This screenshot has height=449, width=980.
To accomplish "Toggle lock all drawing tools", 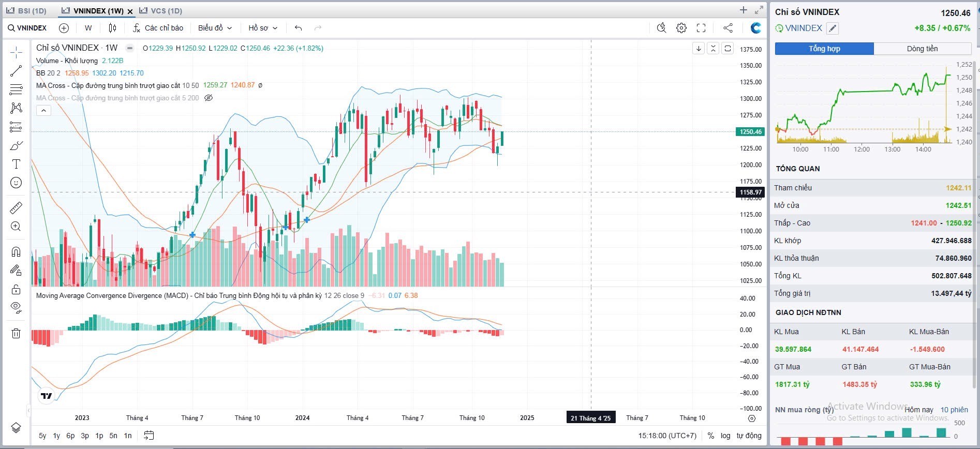I will click(x=16, y=289).
